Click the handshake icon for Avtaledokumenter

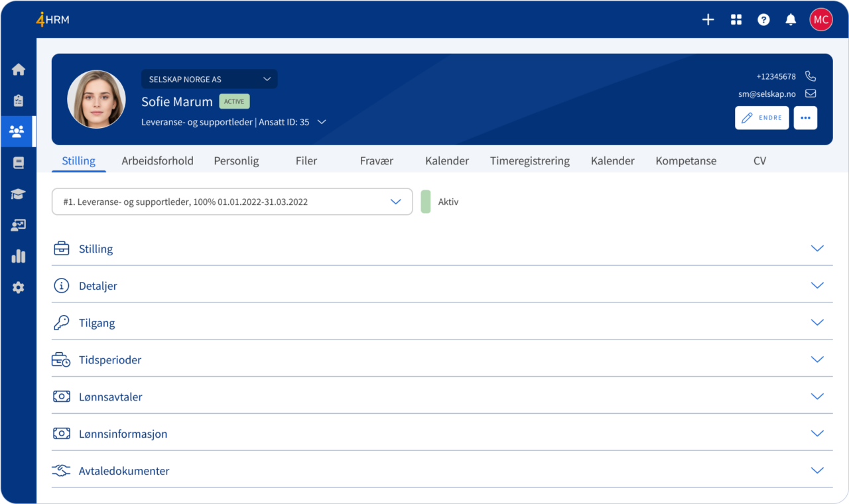tap(61, 471)
